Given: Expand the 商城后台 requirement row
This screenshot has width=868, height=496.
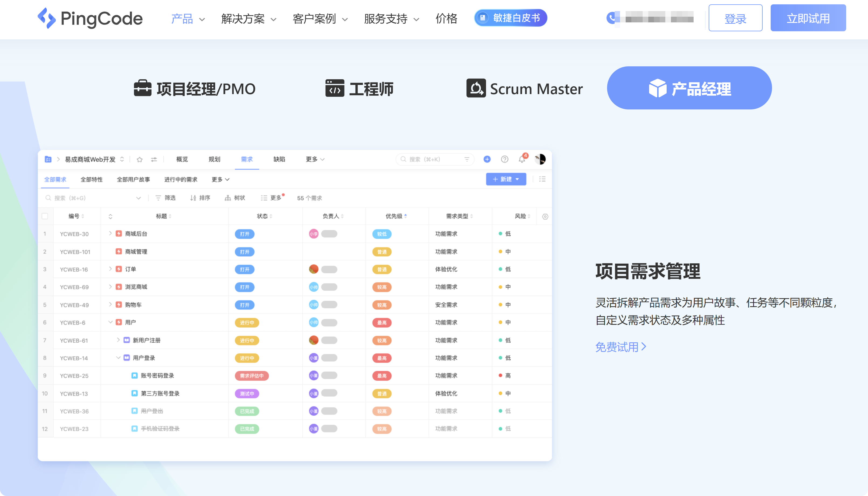Looking at the screenshot, I should point(110,234).
